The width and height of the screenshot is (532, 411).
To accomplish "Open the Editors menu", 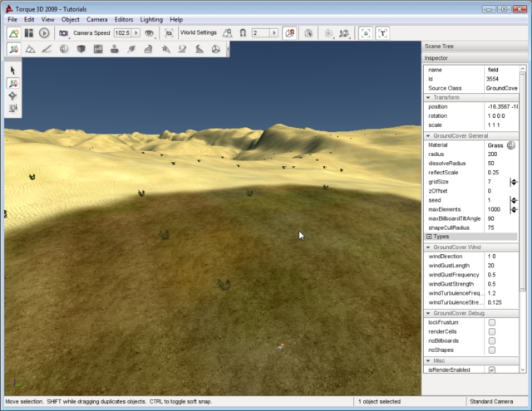I will [124, 19].
